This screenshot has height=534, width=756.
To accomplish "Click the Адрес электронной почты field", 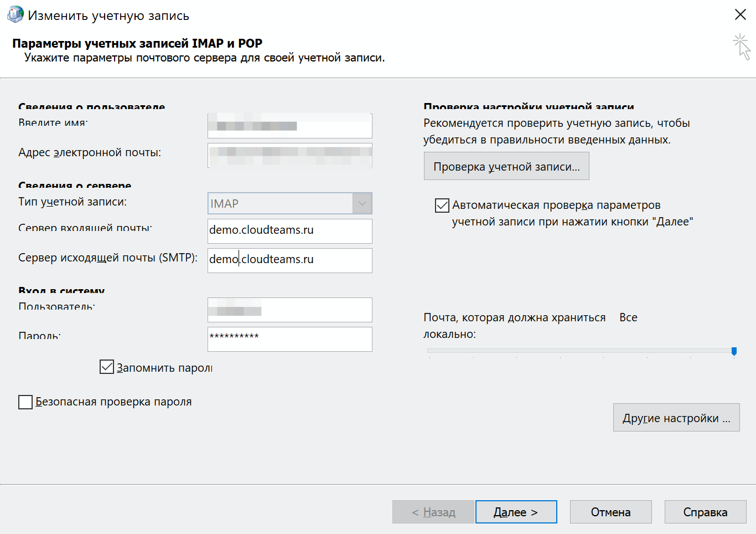I will [x=289, y=155].
